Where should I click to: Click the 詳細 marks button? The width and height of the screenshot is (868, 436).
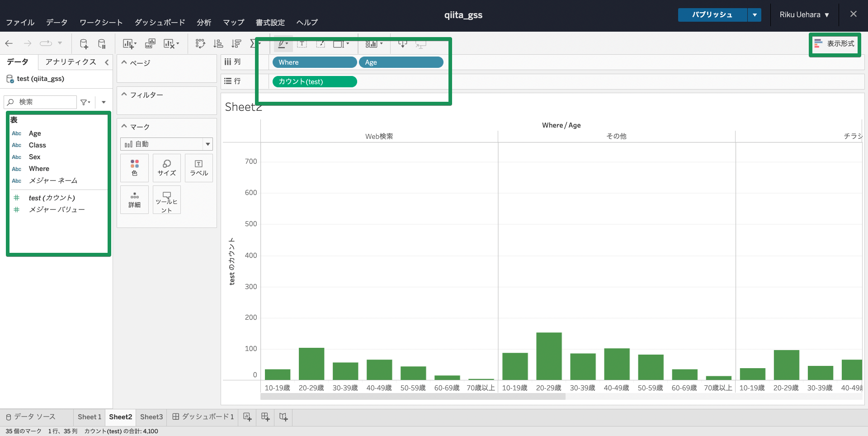click(x=134, y=200)
